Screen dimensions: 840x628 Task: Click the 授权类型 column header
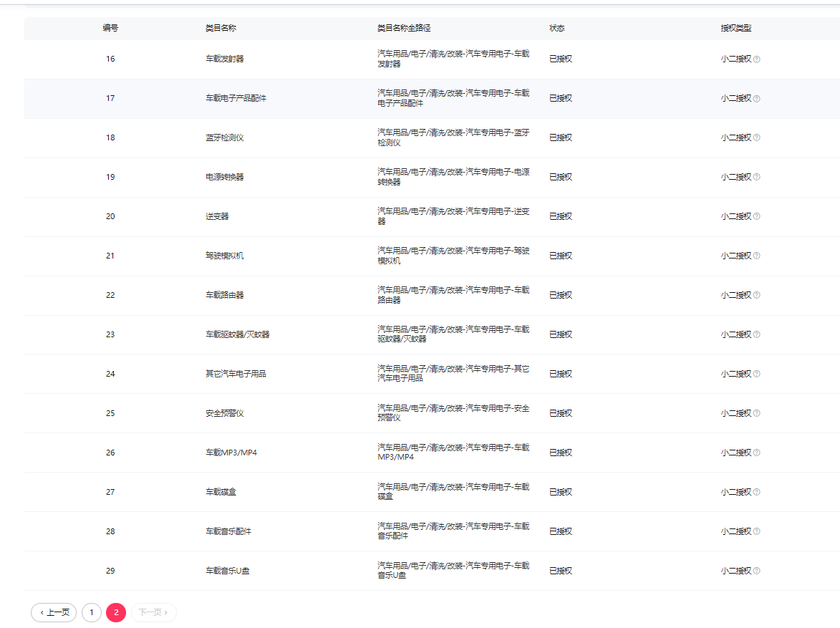(735, 28)
